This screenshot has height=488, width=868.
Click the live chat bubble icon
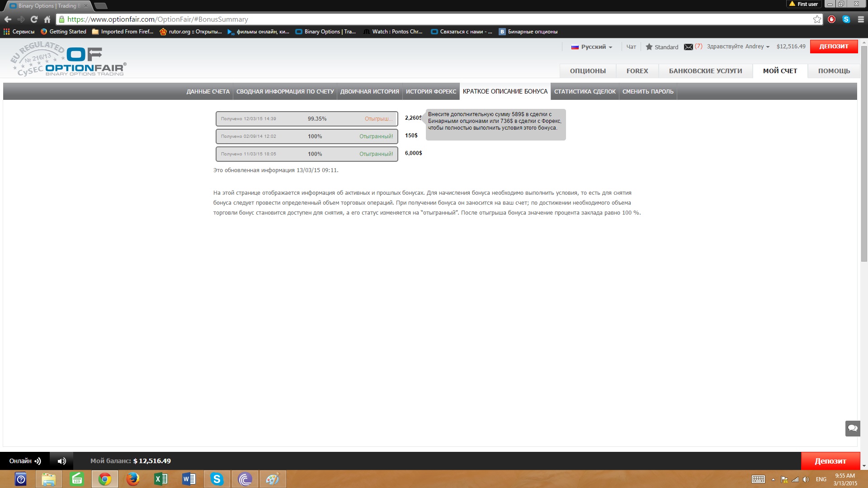(x=853, y=428)
